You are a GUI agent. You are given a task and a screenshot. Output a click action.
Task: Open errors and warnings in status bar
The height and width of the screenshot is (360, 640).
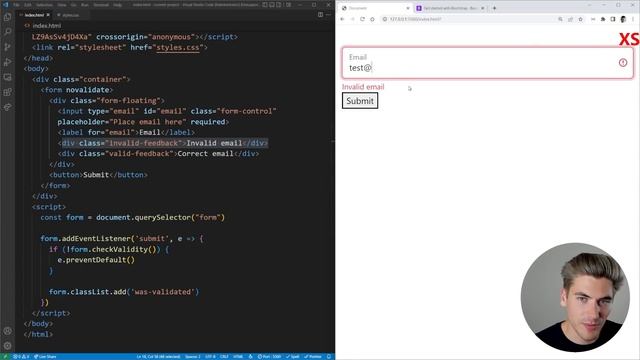click(21, 356)
